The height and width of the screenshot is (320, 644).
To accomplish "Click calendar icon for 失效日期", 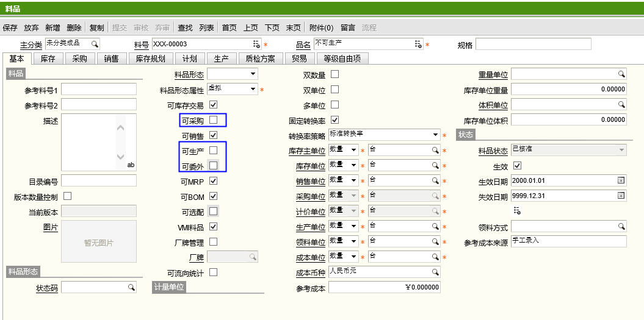I will click(x=621, y=196).
